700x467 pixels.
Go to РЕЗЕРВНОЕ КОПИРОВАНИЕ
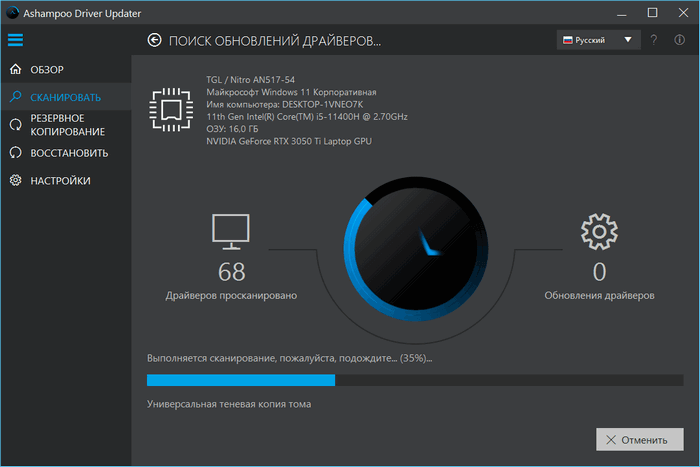pos(66,125)
